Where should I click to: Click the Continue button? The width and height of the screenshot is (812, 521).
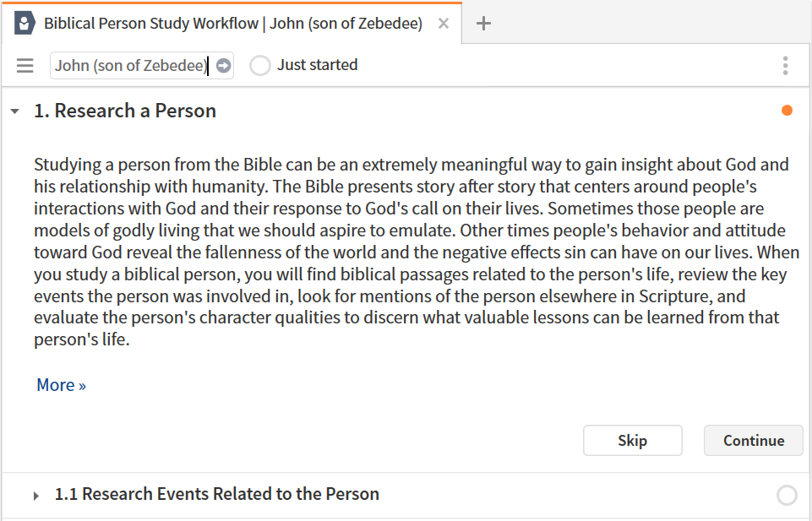tap(754, 440)
